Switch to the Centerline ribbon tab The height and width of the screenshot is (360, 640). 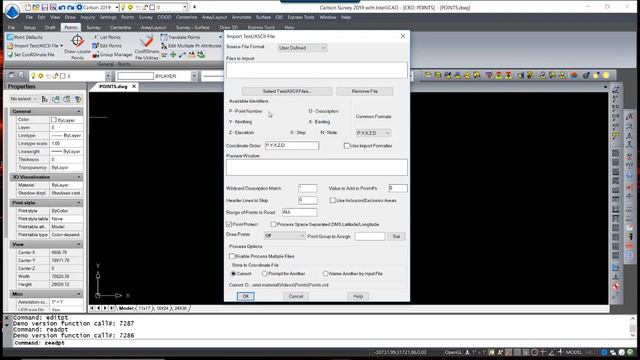point(120,27)
